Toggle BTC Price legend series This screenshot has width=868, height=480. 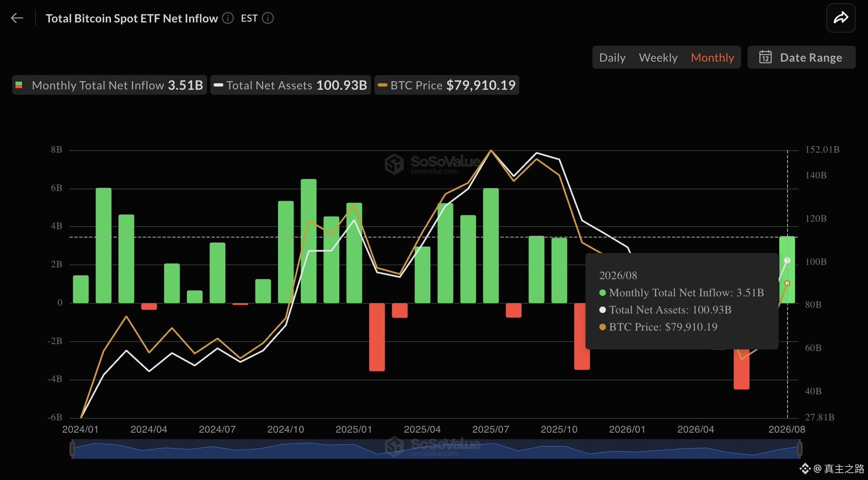[x=447, y=85]
